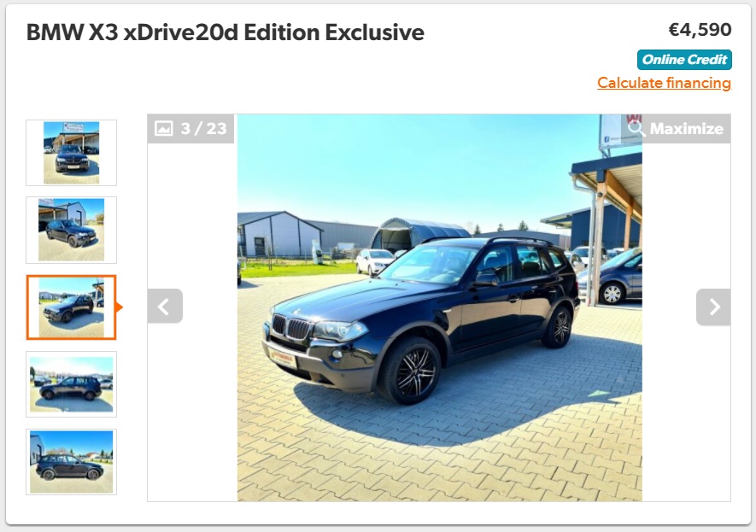Click the BMW kidney grille in the main photo
This screenshot has height=532, width=756.
pos(291,328)
